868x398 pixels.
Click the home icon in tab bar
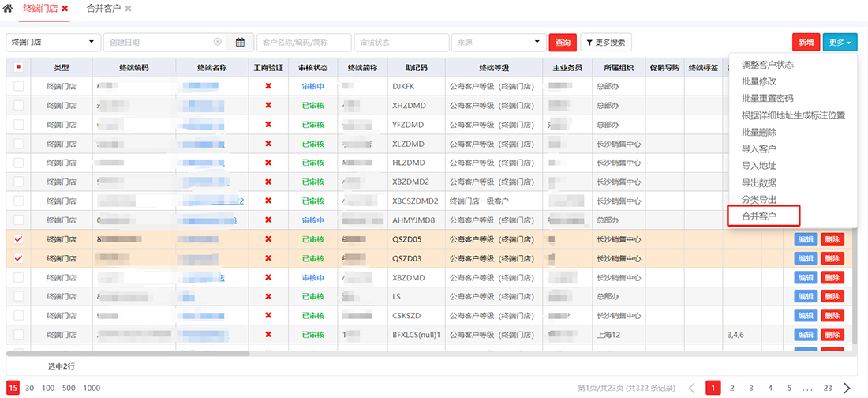coord(8,8)
